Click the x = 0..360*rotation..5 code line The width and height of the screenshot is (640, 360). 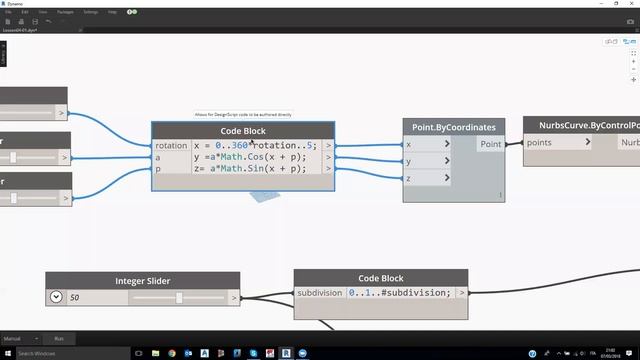(256, 145)
